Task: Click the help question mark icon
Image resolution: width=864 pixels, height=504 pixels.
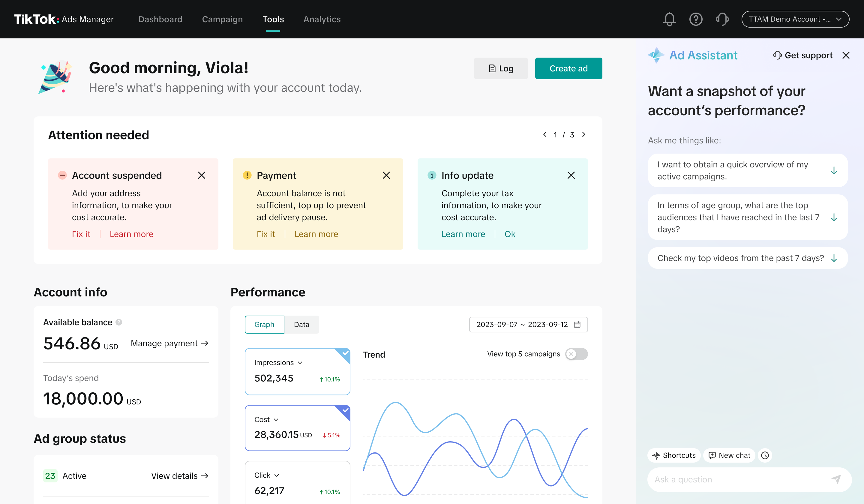Action: [696, 19]
